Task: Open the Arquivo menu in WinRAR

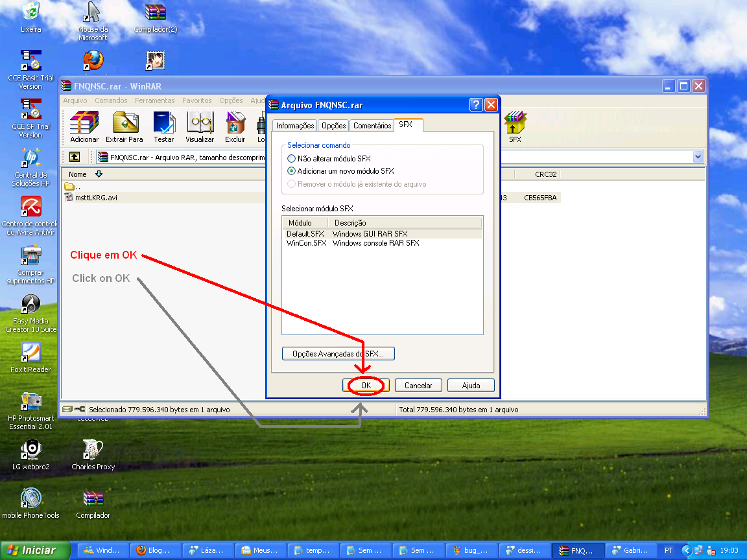Action: coord(75,100)
